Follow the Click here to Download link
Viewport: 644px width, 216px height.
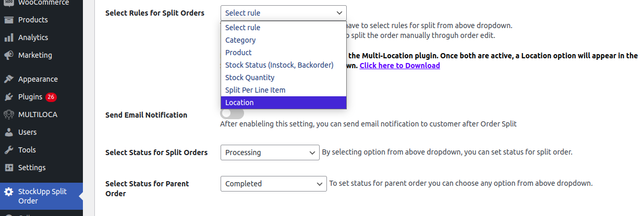click(399, 66)
